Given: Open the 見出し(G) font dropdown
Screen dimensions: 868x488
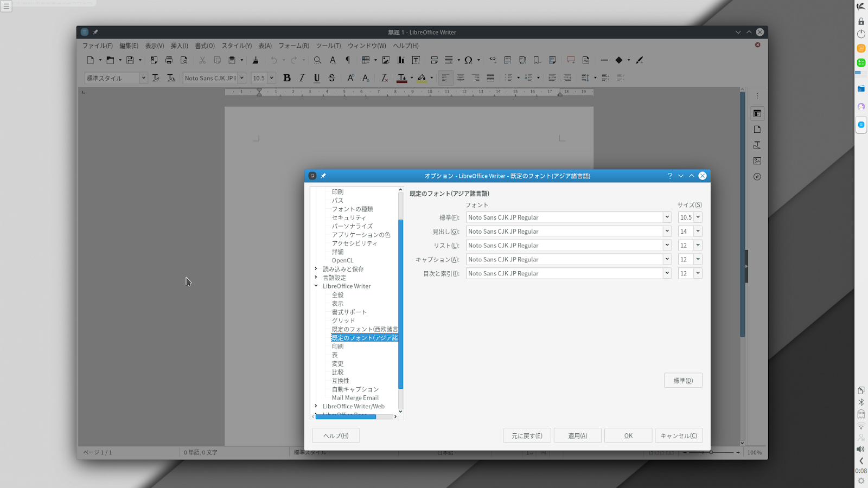Looking at the screenshot, I should coord(667,232).
